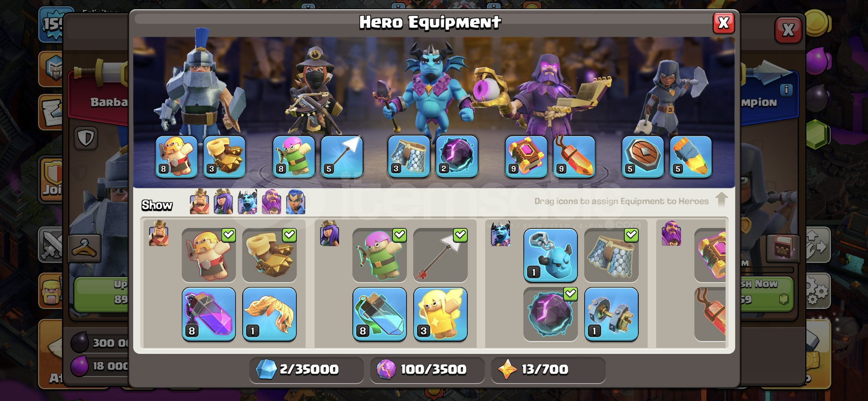
Task: Close the Hero Equipment window
Action: [723, 23]
